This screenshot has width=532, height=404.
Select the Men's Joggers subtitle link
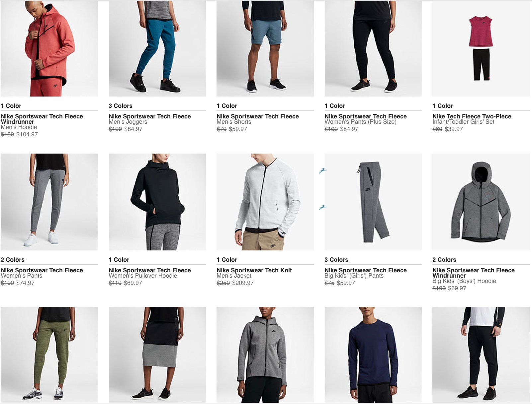128,122
